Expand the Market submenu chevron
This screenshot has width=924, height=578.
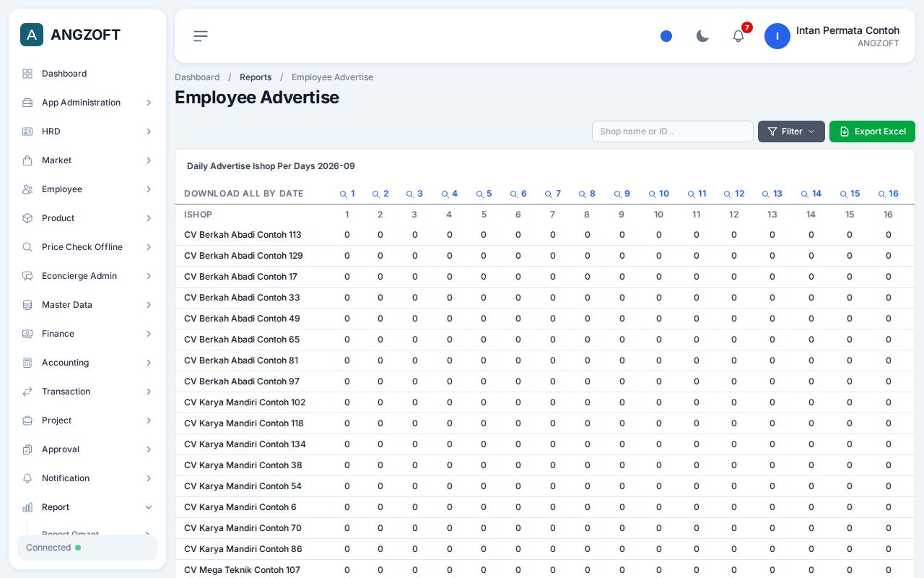pos(149,160)
